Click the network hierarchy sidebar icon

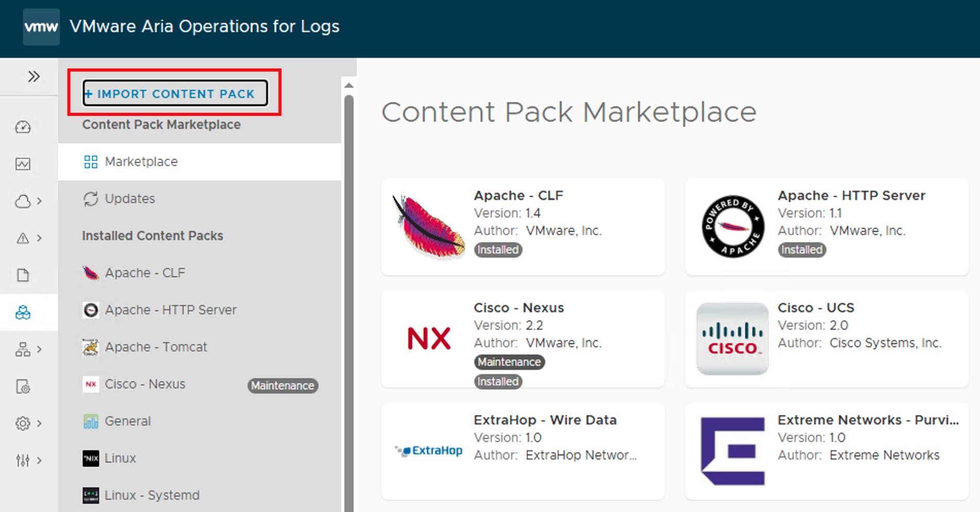(x=23, y=349)
